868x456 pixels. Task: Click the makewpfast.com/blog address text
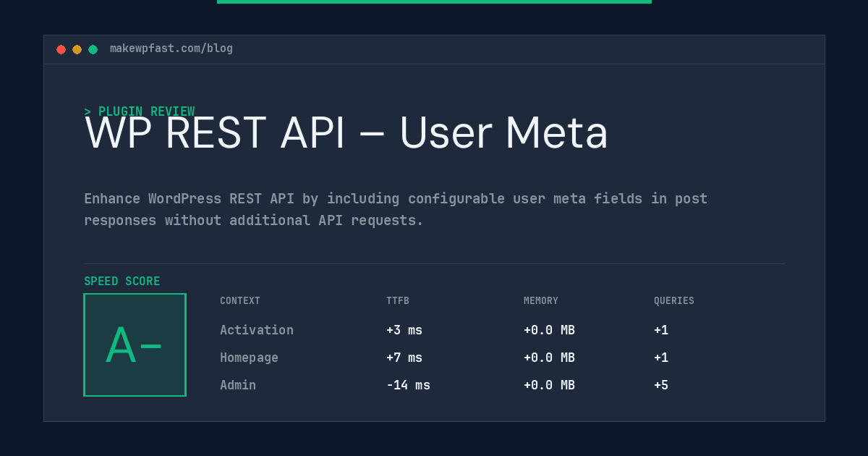pos(171,48)
